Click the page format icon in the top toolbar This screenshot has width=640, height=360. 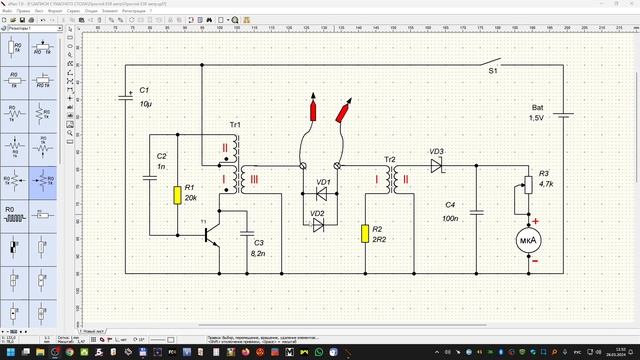221,20
